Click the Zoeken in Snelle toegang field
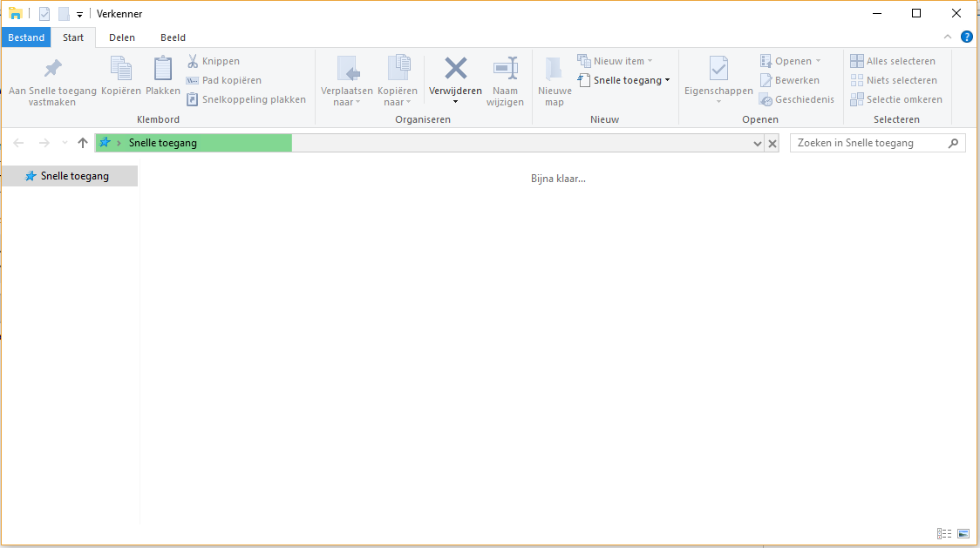 click(x=877, y=143)
